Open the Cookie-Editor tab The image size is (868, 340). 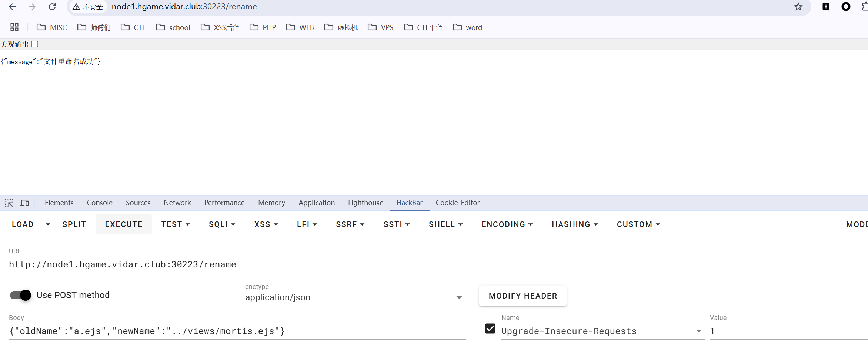pyautogui.click(x=457, y=203)
